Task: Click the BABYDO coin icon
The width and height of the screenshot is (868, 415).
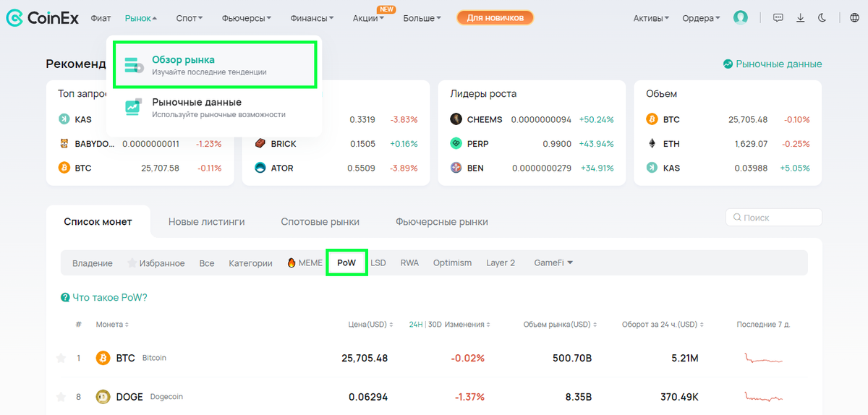Action: [x=64, y=144]
